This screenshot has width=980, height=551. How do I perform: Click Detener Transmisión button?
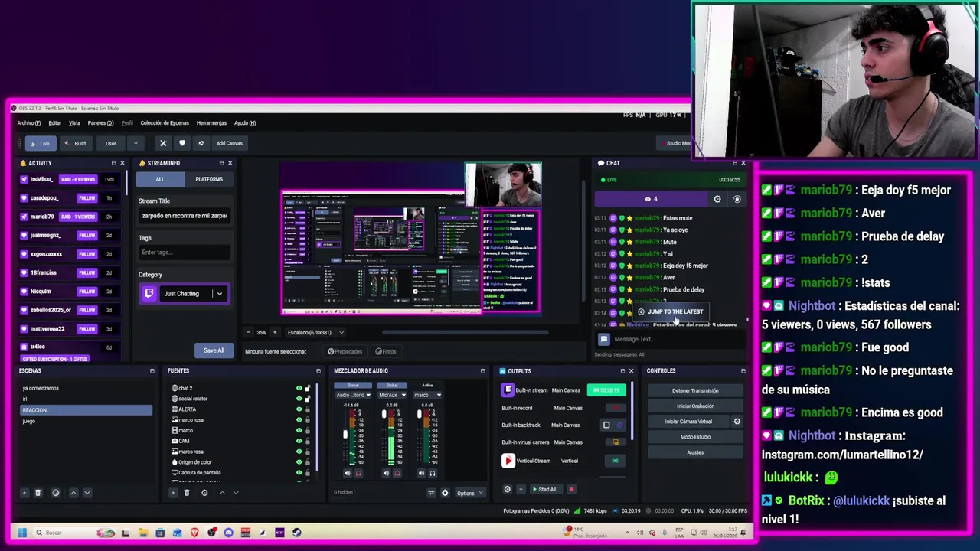coord(695,390)
